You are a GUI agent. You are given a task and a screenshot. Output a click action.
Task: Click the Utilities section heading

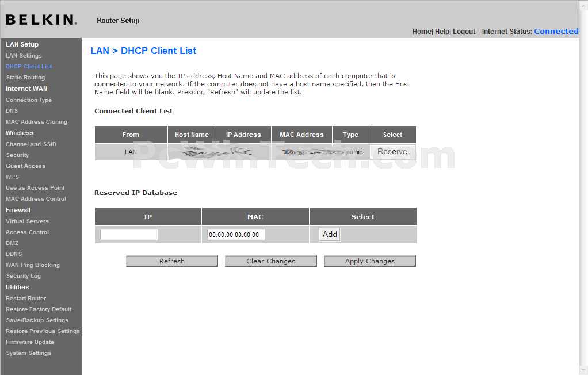pyautogui.click(x=17, y=287)
